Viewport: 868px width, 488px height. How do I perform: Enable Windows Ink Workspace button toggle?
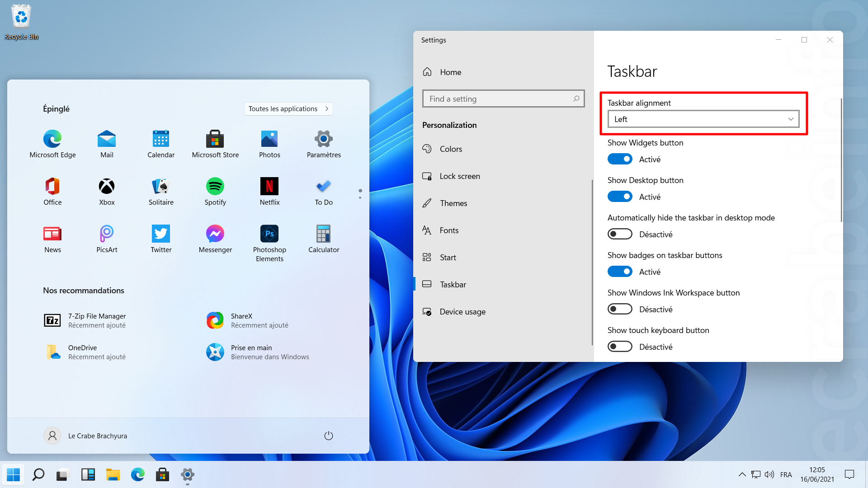click(620, 309)
